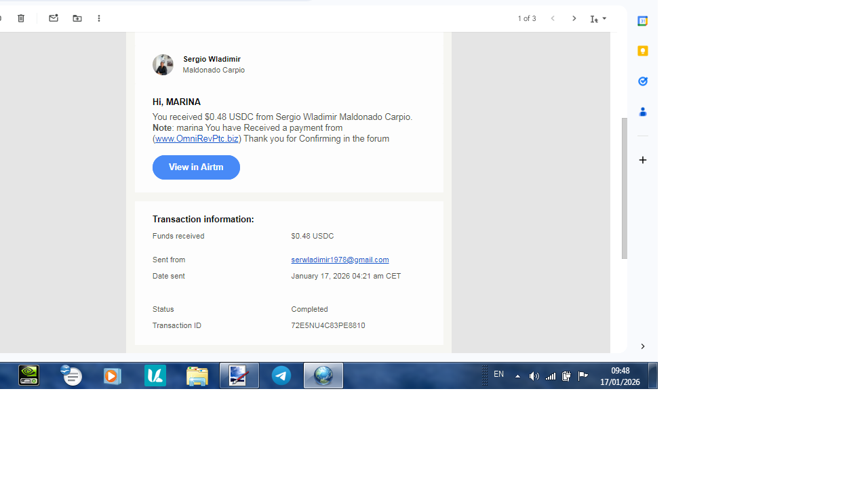The height and width of the screenshot is (488, 868).
Task: Open the www.OmniRevPtc.biz link
Action: (x=197, y=139)
